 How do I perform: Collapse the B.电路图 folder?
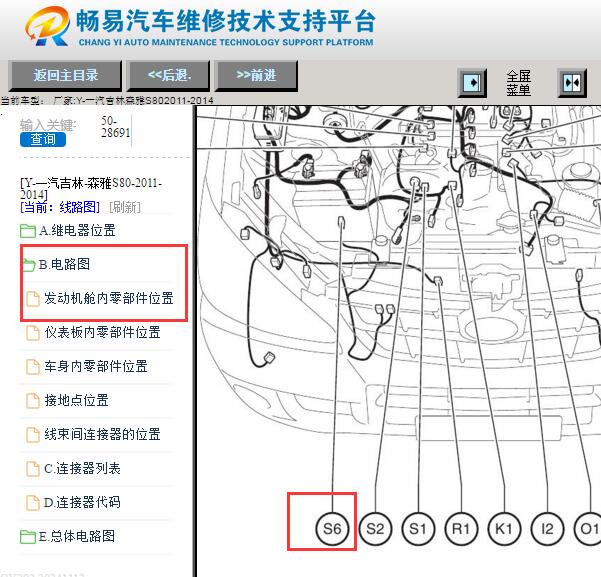click(x=64, y=265)
